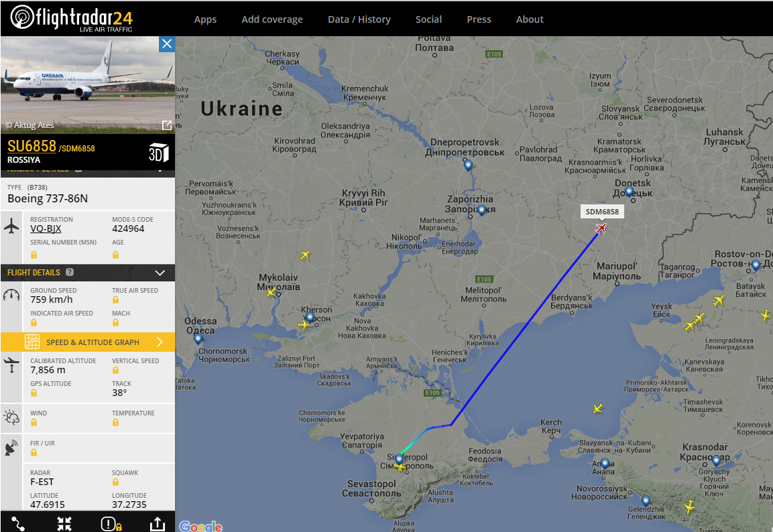Select the red SDM6858 aircraft on the map
Screen dimensions: 773x532
click(601, 228)
